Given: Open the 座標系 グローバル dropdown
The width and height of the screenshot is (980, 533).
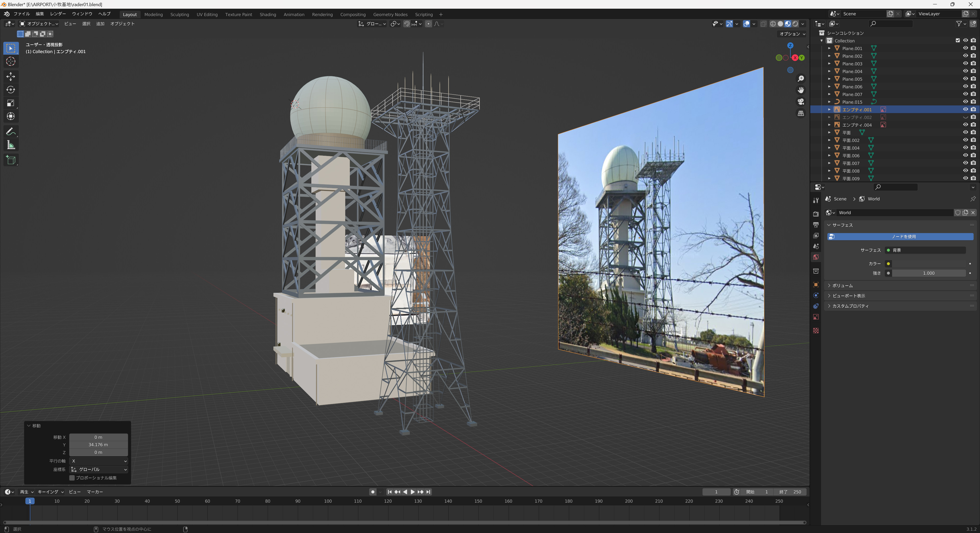Looking at the screenshot, I should pos(99,469).
